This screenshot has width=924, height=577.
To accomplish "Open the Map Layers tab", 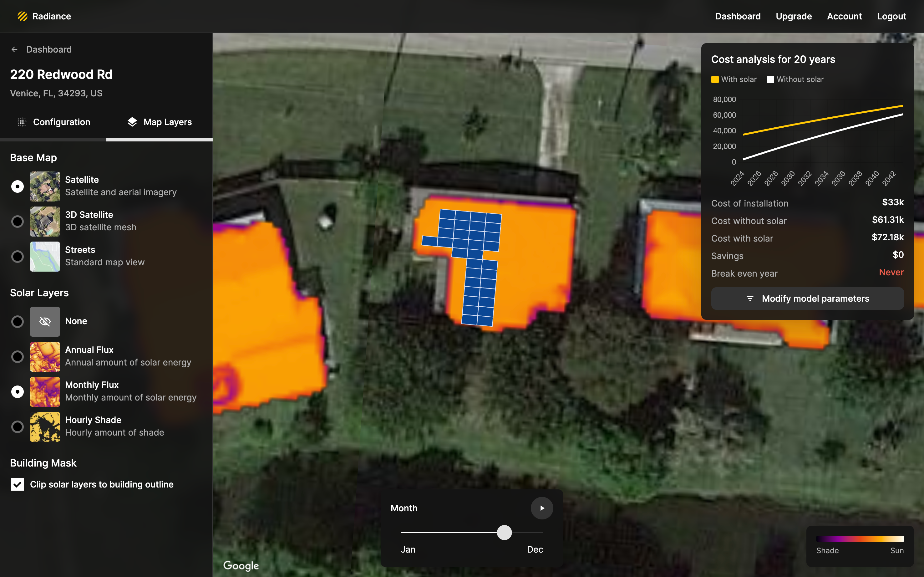I will tap(160, 122).
